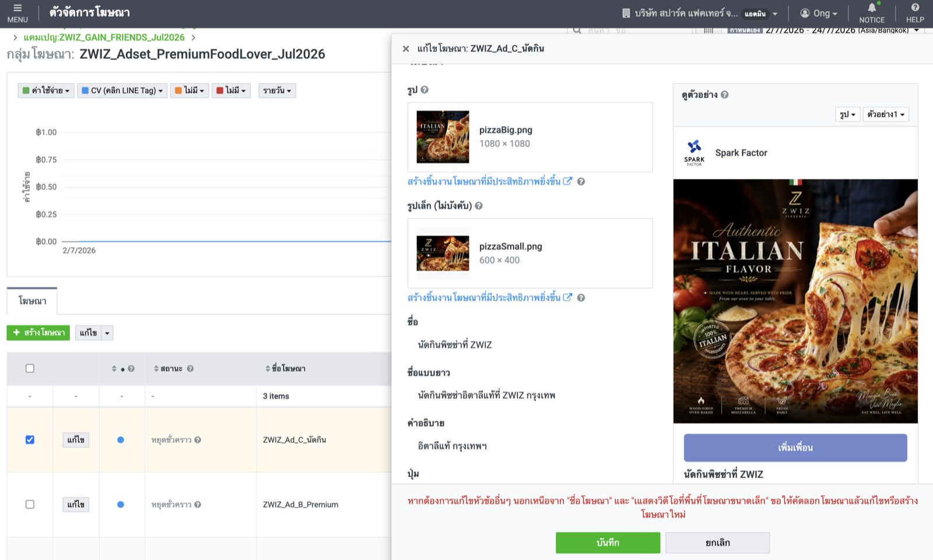
Task: Open second สร้างชิ้นงานโฆษณาที่มีประสิทธิภาพยิ่งขึ้น link
Action: pos(484,297)
